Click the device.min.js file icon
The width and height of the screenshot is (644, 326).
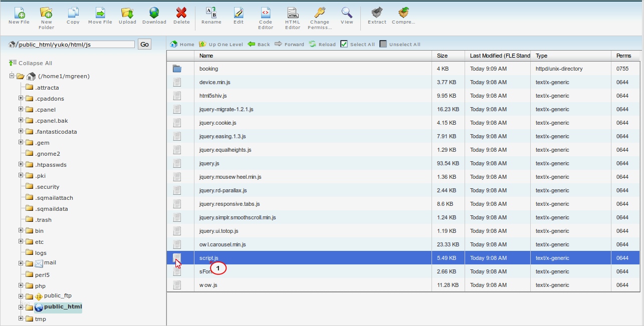pos(177,82)
